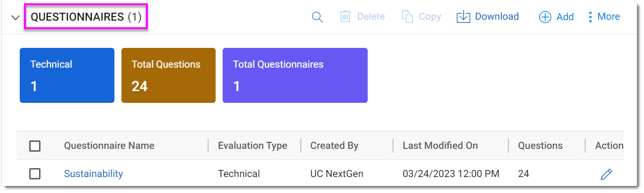Collapse the Questionnaires section chevron
644x193 pixels.
(16, 18)
